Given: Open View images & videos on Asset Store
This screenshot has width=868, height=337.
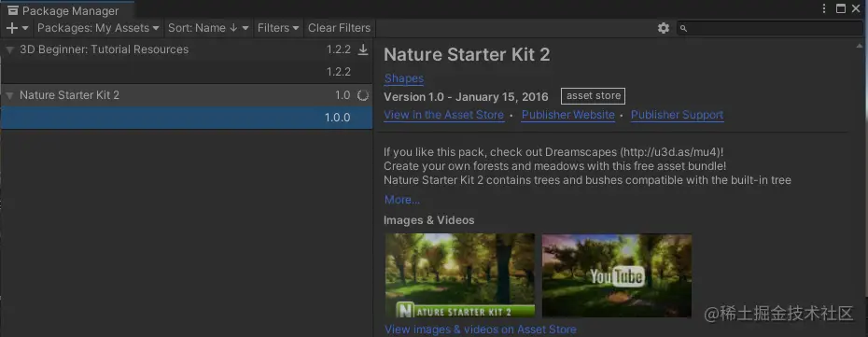Looking at the screenshot, I should pyautogui.click(x=480, y=330).
